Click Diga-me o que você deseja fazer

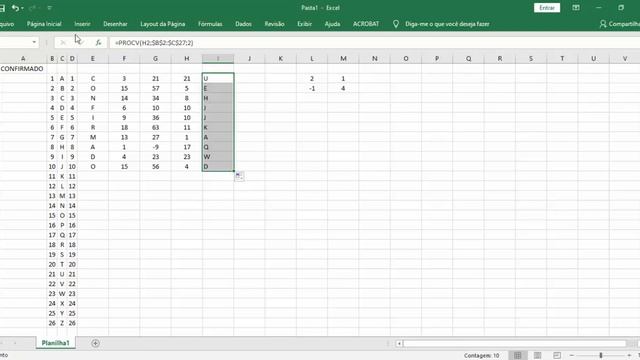click(447, 24)
